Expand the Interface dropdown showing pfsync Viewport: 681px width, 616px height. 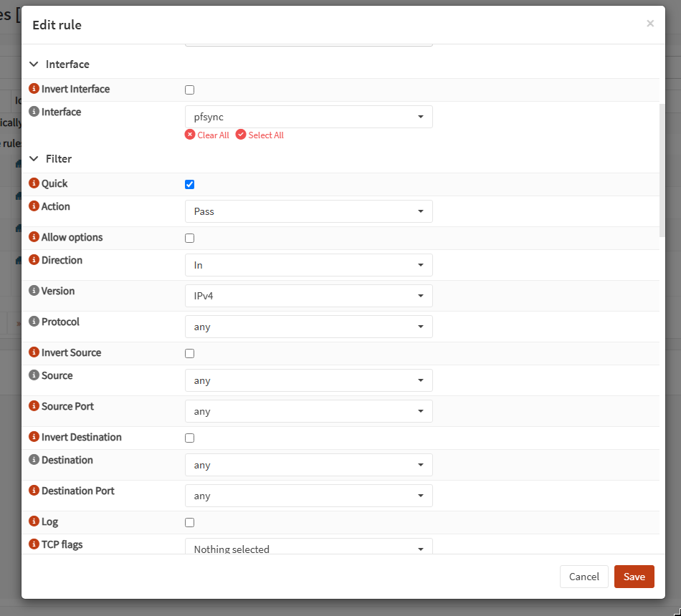tap(309, 117)
